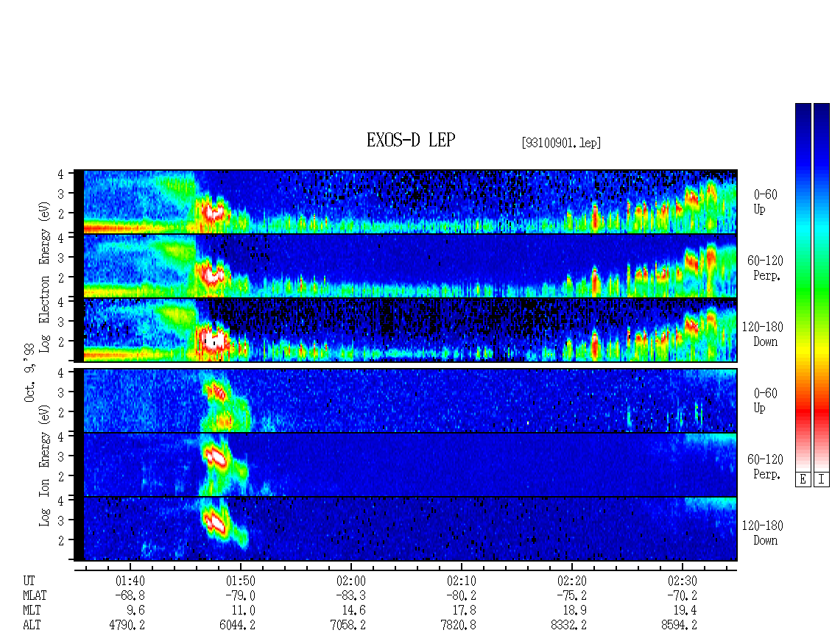832x644 pixels.
Task: Click the UT row label
Action: 29,581
